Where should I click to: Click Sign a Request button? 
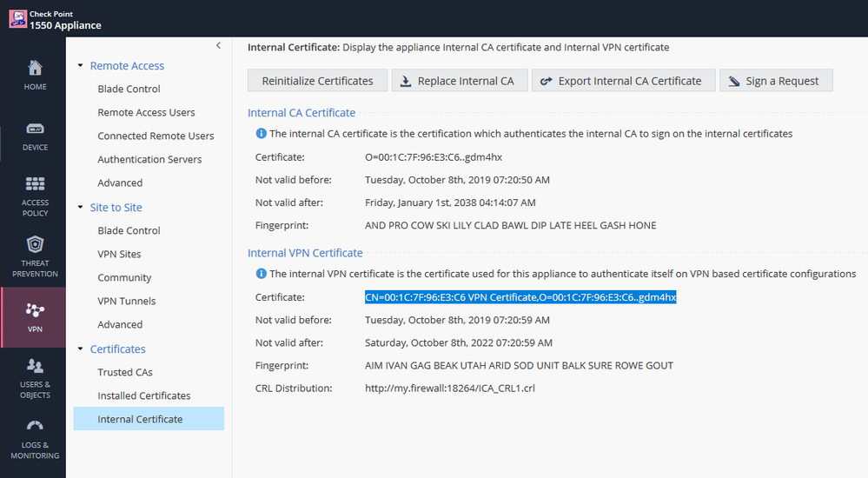pyautogui.click(x=776, y=81)
